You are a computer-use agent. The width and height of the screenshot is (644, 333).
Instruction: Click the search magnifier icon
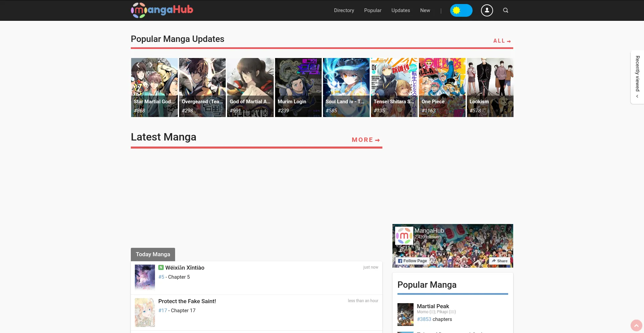tap(505, 10)
